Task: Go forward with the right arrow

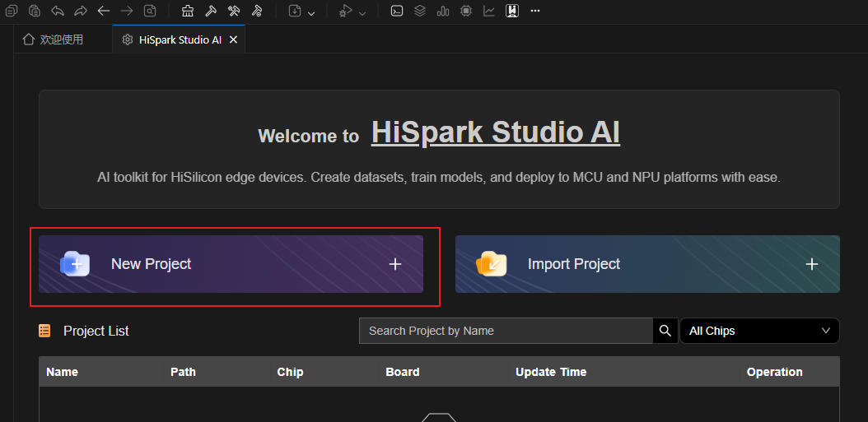Action: pos(127,11)
